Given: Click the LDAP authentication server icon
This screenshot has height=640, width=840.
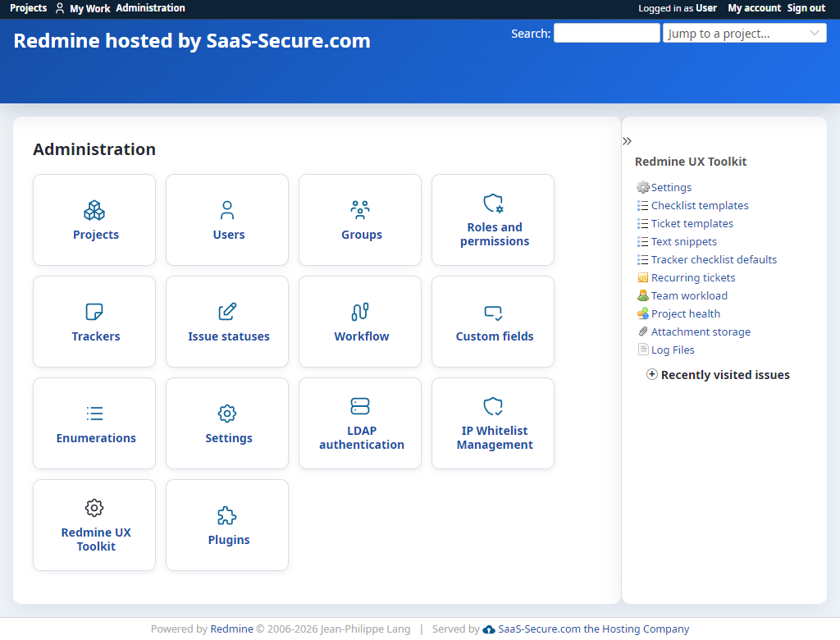Looking at the screenshot, I should [360, 406].
